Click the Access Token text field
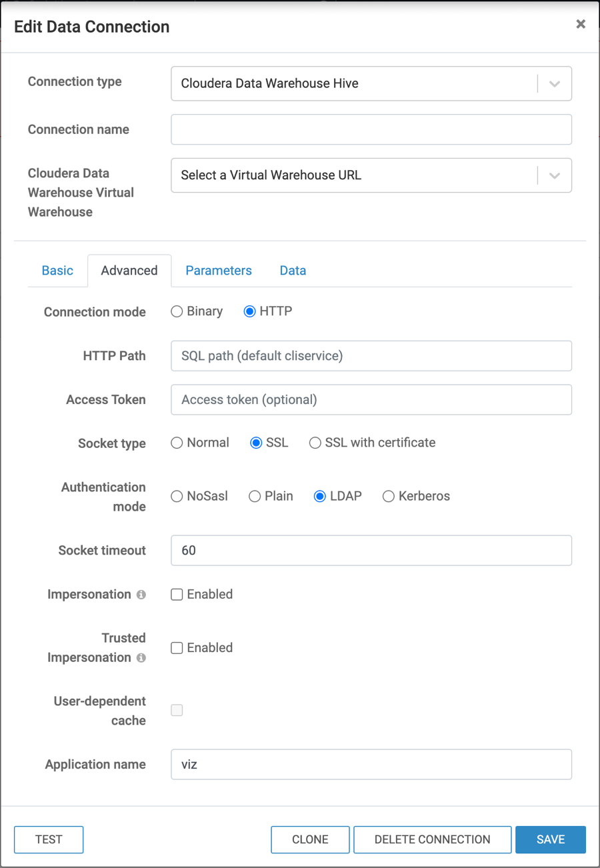The height and width of the screenshot is (868, 600). (x=371, y=400)
